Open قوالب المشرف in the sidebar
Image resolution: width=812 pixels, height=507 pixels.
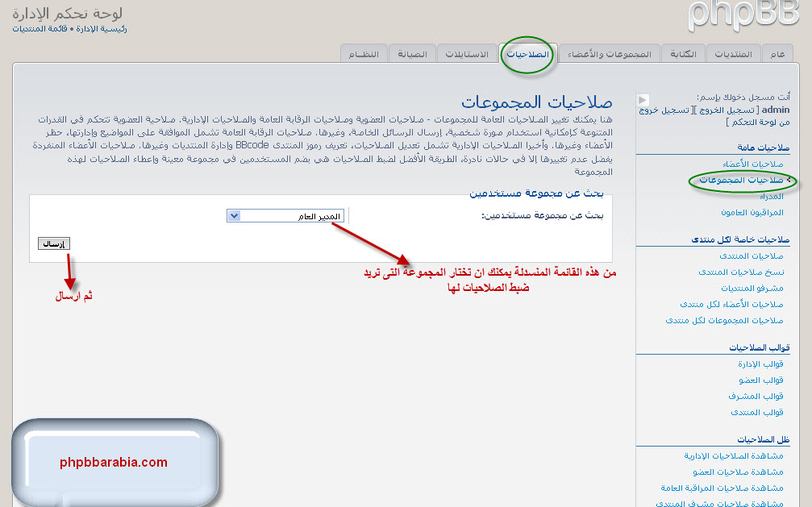[x=756, y=397]
